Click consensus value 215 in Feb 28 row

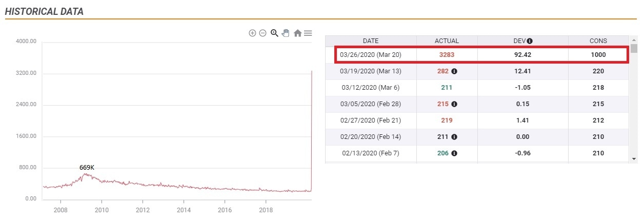pyautogui.click(x=598, y=104)
